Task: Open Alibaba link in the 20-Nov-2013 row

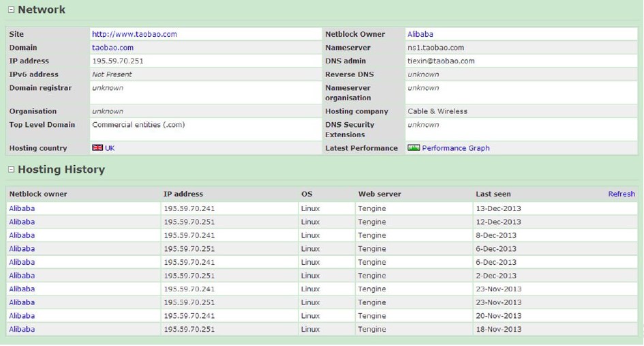Action: point(22,316)
